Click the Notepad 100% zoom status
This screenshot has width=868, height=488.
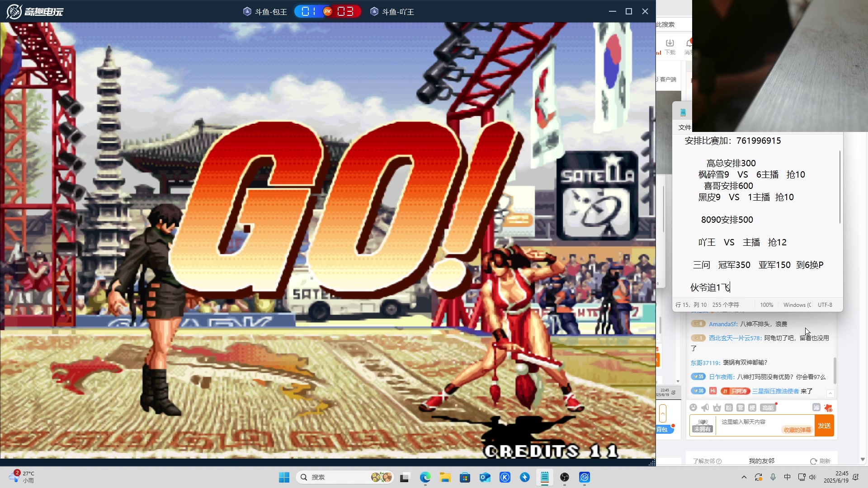pos(766,305)
